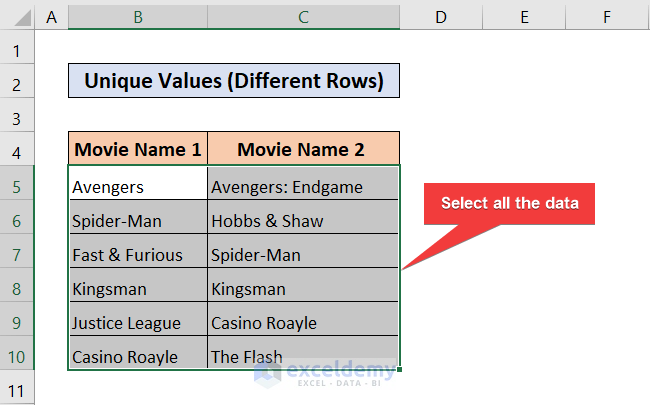Select the "Movie Name 2" header cell
The height and width of the screenshot is (405, 650).
pos(303,150)
